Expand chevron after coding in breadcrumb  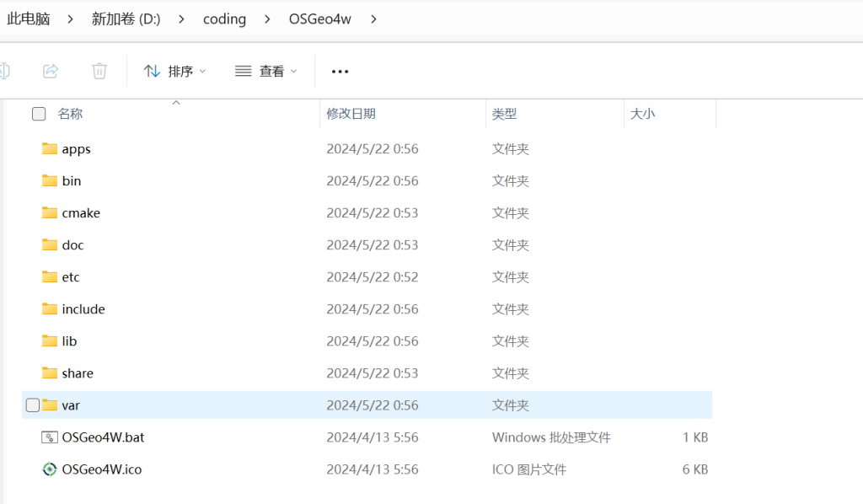pos(267,19)
